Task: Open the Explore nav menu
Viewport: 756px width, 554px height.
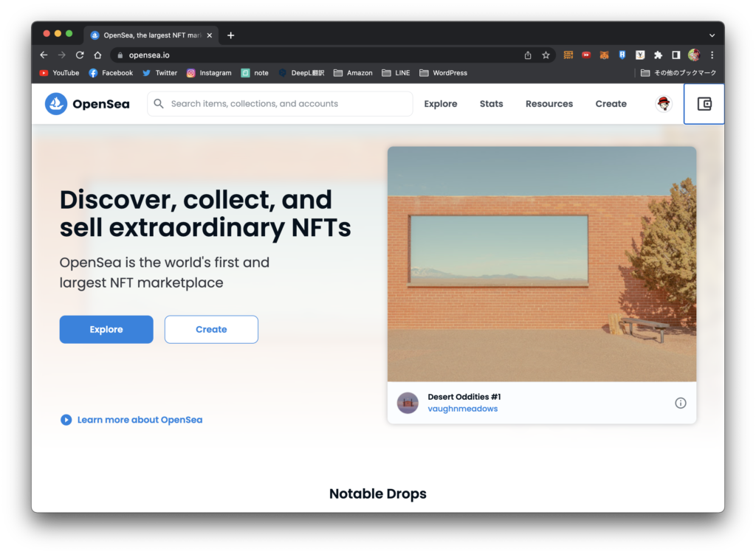Action: (x=441, y=103)
